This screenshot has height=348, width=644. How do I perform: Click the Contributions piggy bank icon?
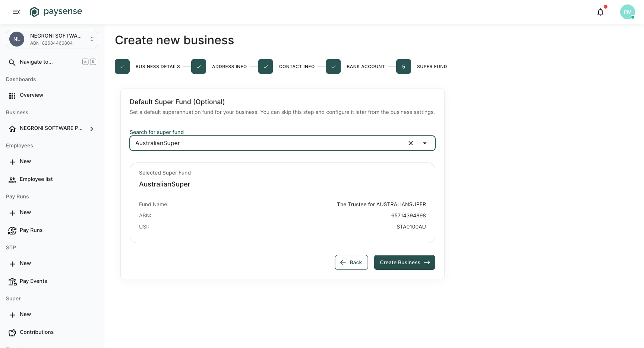pyautogui.click(x=12, y=333)
